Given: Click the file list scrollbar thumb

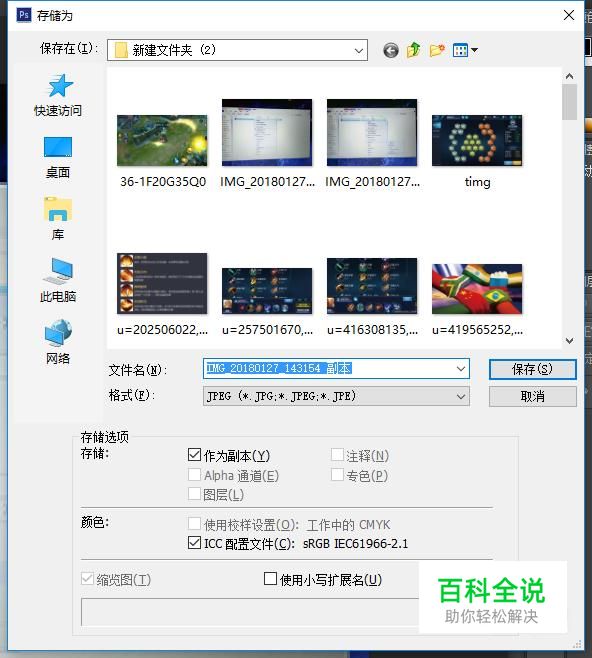Looking at the screenshot, I should point(569,102).
